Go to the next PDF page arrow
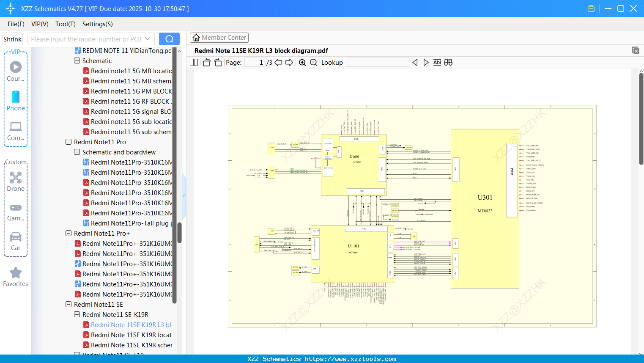 point(289,62)
